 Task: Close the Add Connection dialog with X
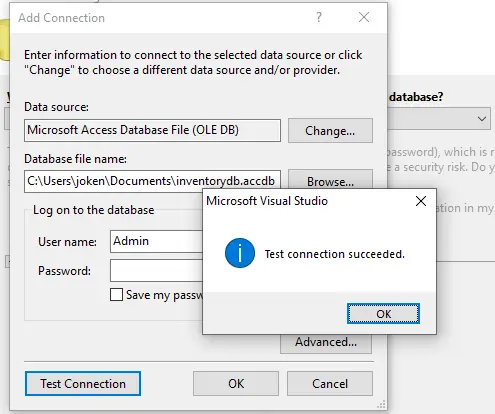click(x=364, y=17)
